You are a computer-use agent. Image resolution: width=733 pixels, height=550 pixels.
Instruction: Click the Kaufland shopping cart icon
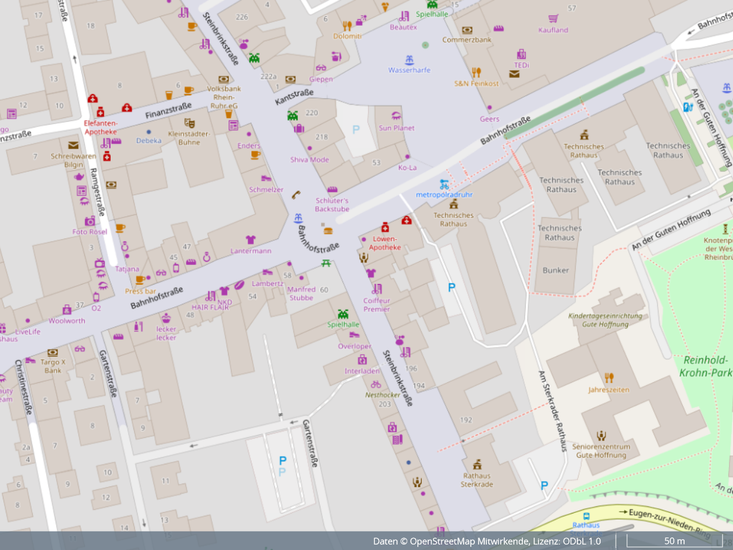coord(554,18)
